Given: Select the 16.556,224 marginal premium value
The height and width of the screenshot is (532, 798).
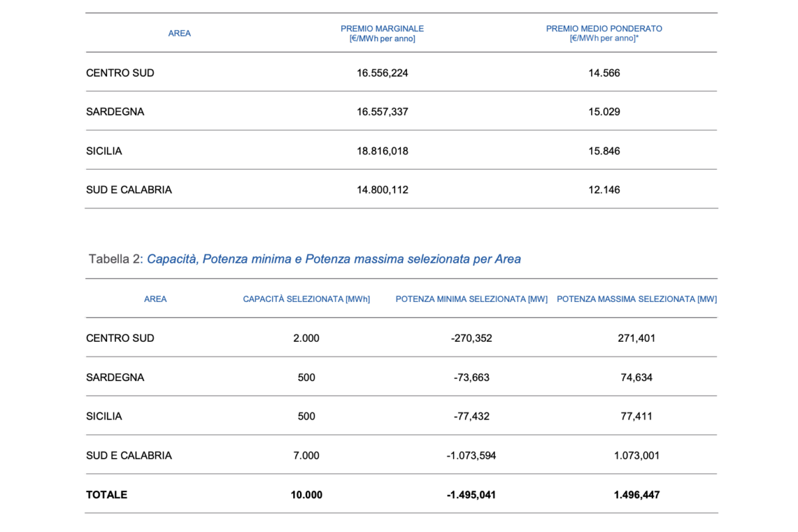Looking at the screenshot, I should 382,73.
